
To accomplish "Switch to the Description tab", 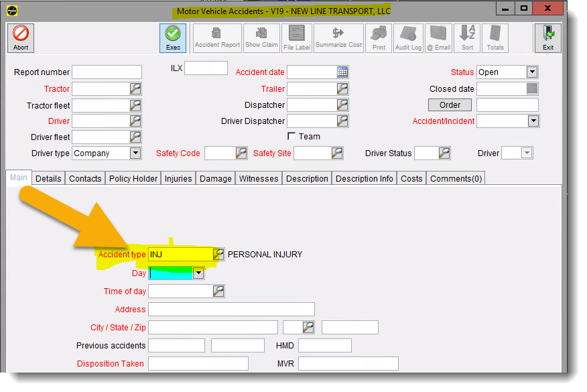I will pos(307,179).
